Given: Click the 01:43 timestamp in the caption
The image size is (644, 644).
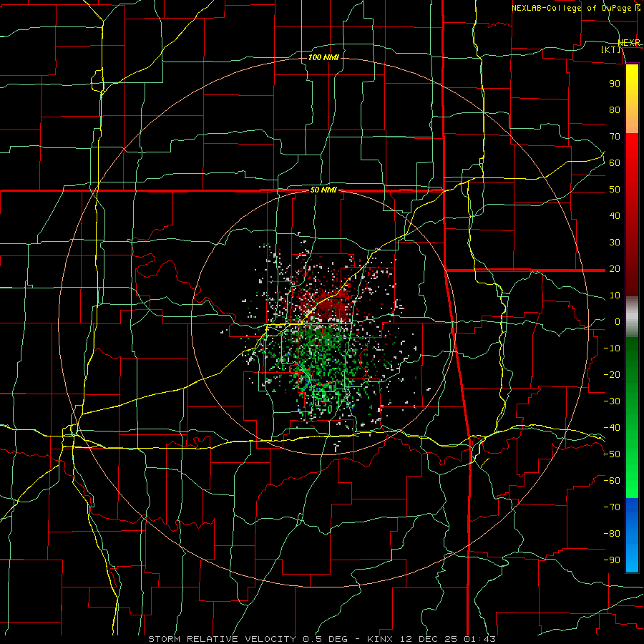Looking at the screenshot, I should pyautogui.click(x=479, y=639).
